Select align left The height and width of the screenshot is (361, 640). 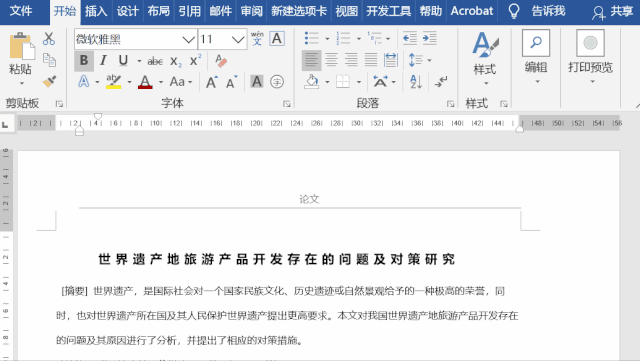coord(311,60)
